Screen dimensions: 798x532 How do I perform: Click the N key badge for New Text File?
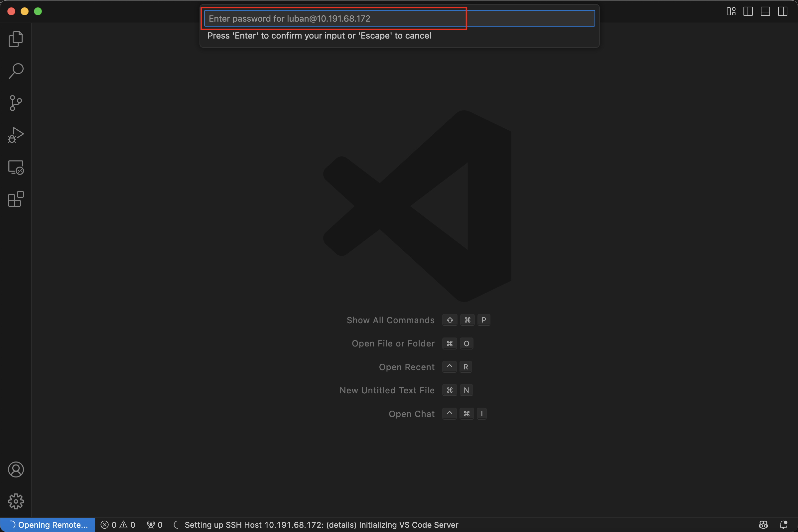pos(466,390)
